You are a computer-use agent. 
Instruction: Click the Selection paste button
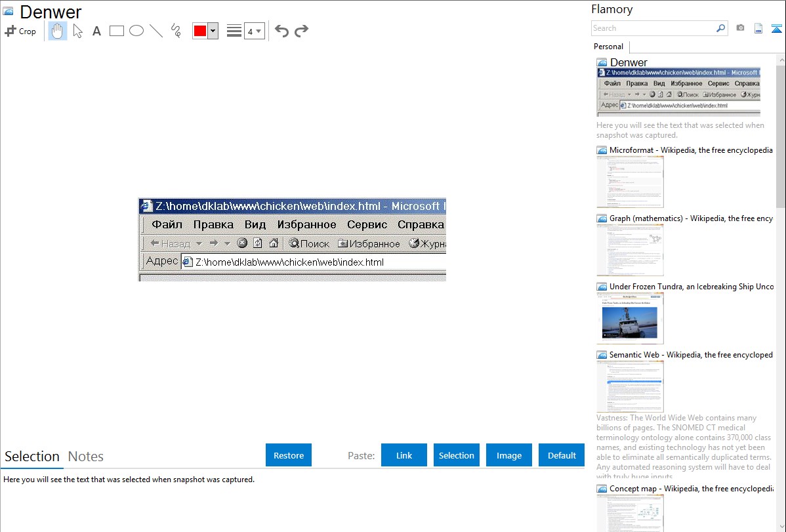click(x=457, y=455)
